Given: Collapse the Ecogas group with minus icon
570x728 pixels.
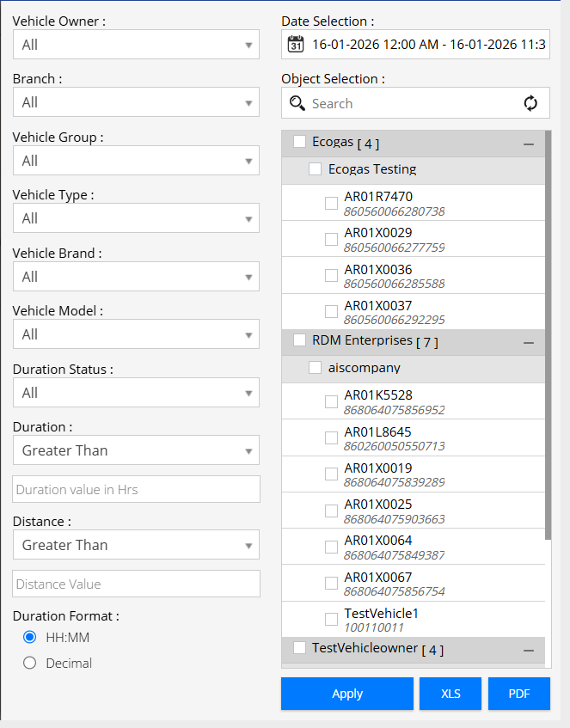Looking at the screenshot, I should [x=529, y=144].
